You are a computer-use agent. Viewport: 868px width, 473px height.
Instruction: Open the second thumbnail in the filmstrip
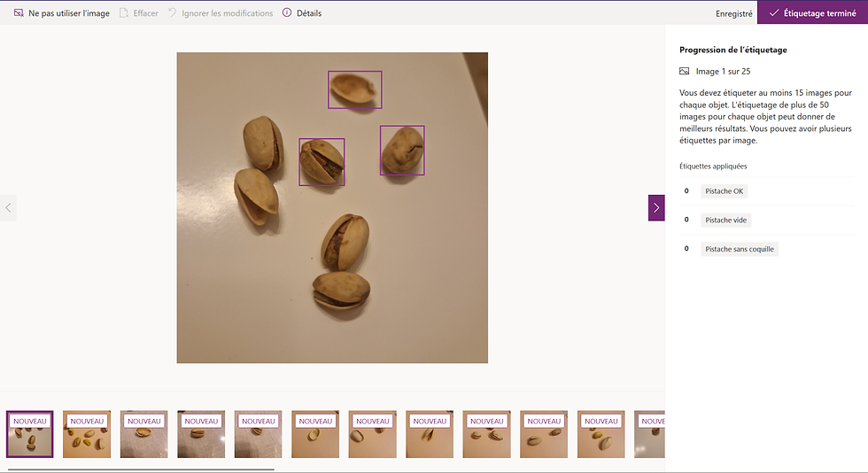click(x=87, y=434)
